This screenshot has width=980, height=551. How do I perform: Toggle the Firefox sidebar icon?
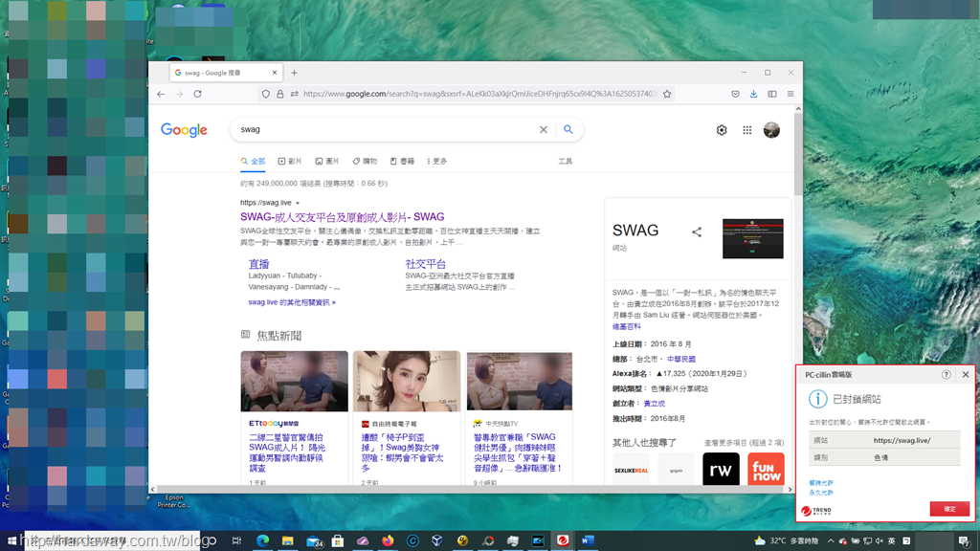[x=772, y=94]
